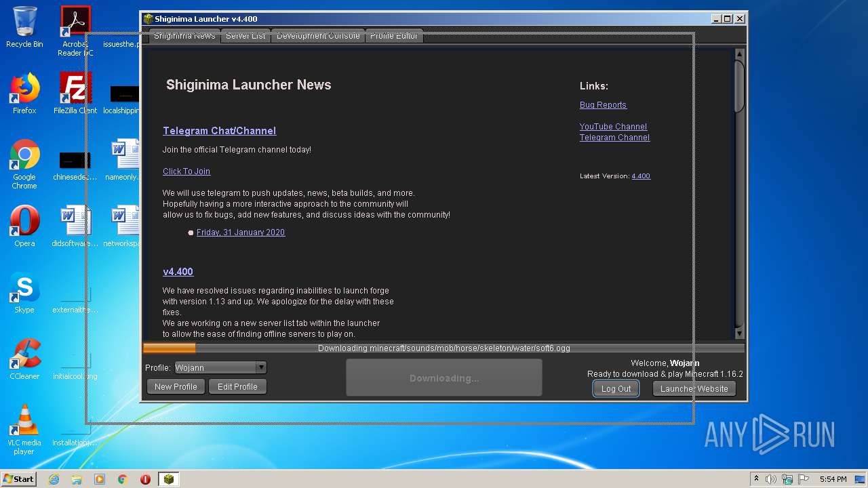The image size is (868, 488).
Task: Launch CCleaner from desktop
Action: [x=24, y=359]
